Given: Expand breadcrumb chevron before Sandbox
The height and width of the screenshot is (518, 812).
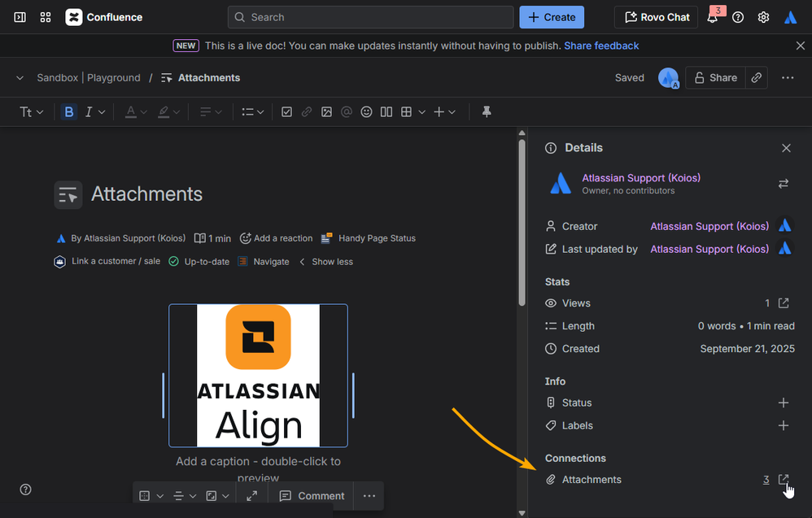Looking at the screenshot, I should (20, 77).
